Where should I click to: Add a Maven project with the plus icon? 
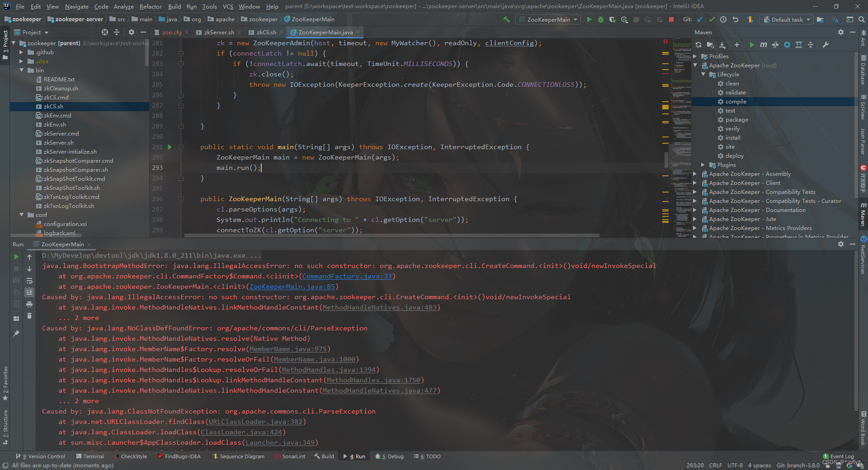(737, 45)
